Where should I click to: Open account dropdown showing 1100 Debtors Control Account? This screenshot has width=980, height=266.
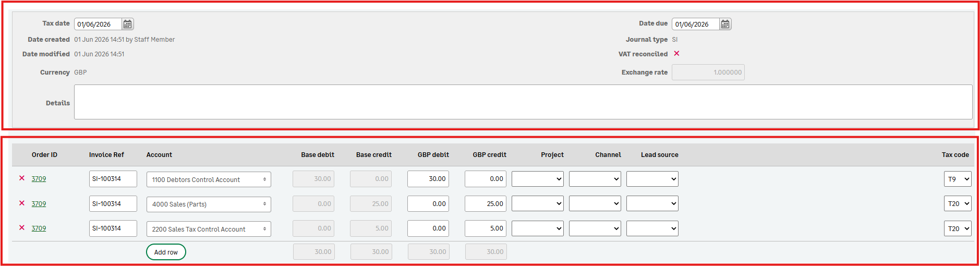pos(209,179)
